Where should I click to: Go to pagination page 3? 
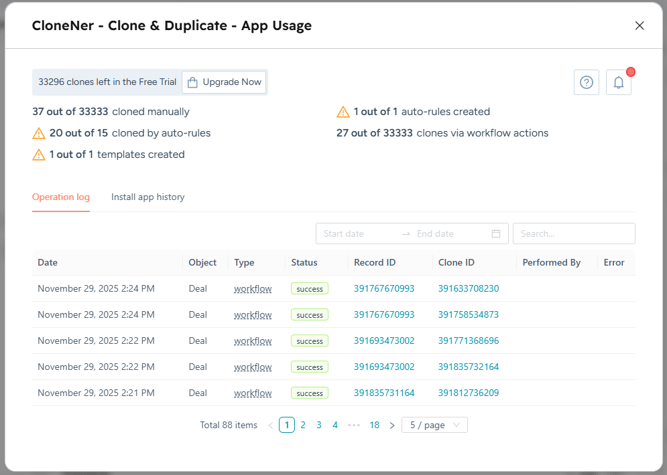click(319, 425)
